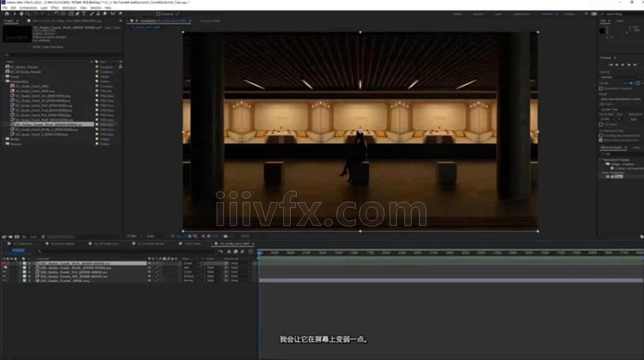The image size is (644, 360).
Task: Toggle the Snapping checkbox
Action: coord(158,14)
